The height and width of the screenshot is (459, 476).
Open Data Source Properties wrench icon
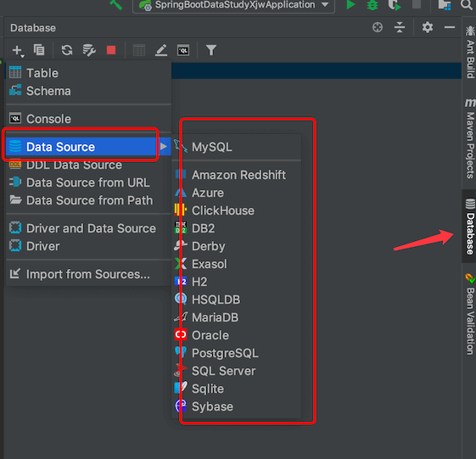point(89,50)
